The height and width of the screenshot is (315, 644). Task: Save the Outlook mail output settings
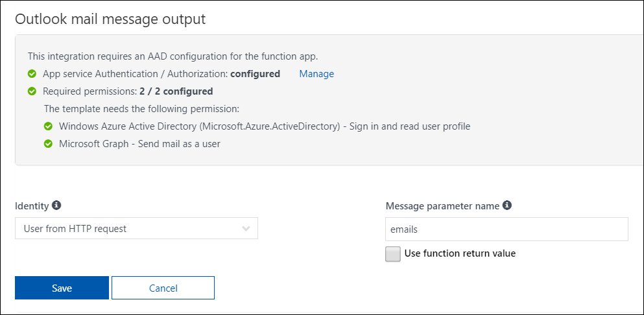[62, 288]
